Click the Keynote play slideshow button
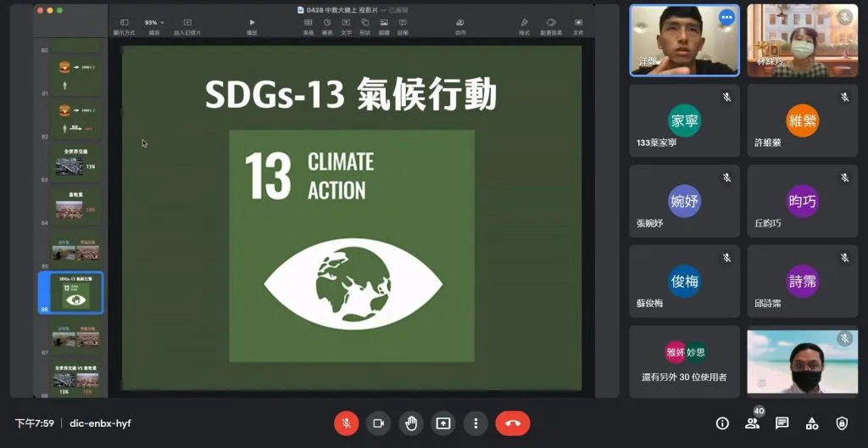868x448 pixels. pos(252,23)
